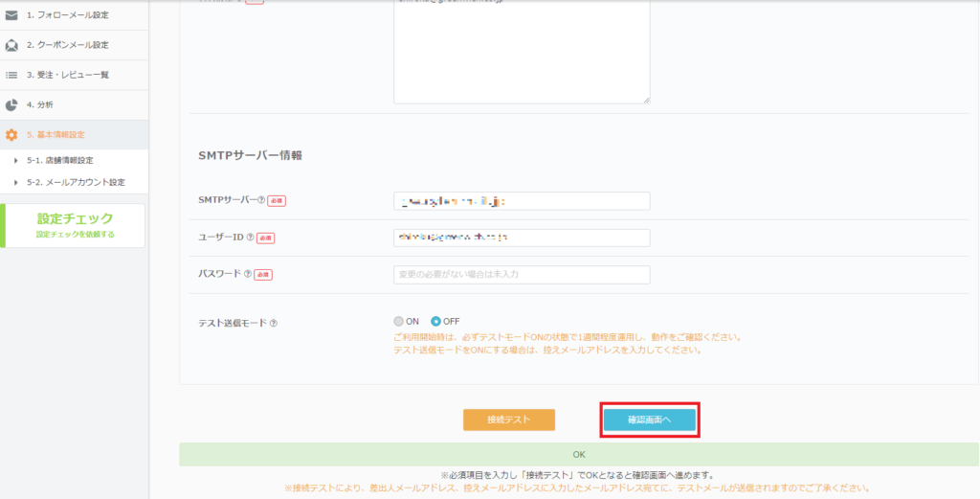
Task: Focus the SMTPサーバー text field
Action: (522, 201)
